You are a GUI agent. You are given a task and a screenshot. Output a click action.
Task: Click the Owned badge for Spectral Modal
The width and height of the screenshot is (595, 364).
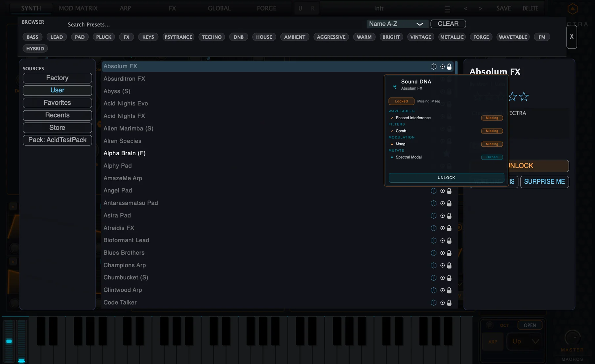[492, 157]
